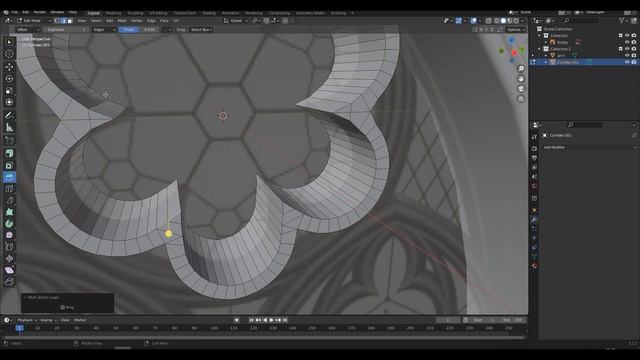Click the outliner search field
Viewport: 640px width, 360px height.
(582, 20)
